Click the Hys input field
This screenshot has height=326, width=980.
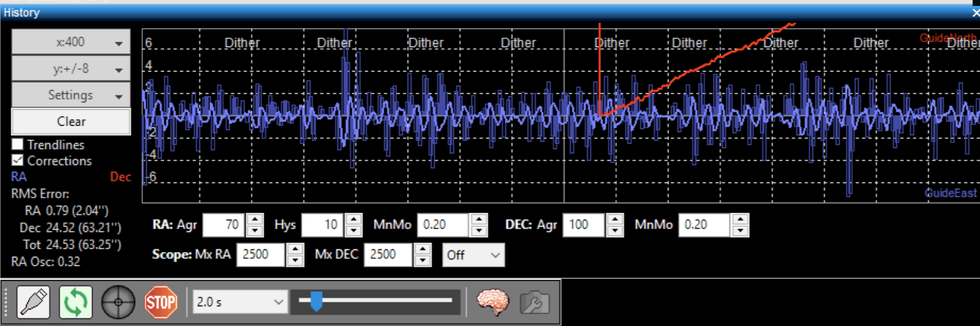tap(323, 225)
